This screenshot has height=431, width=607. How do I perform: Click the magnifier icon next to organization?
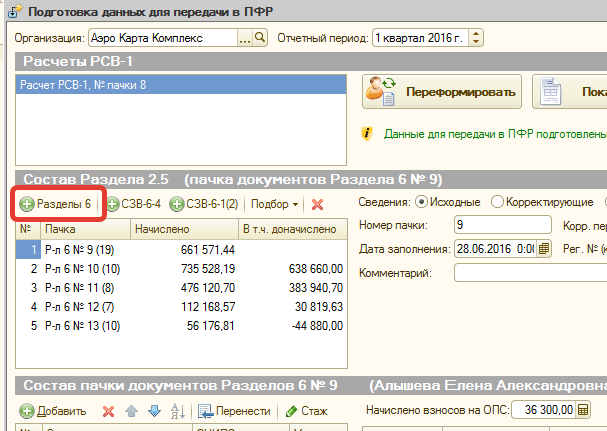[260, 38]
